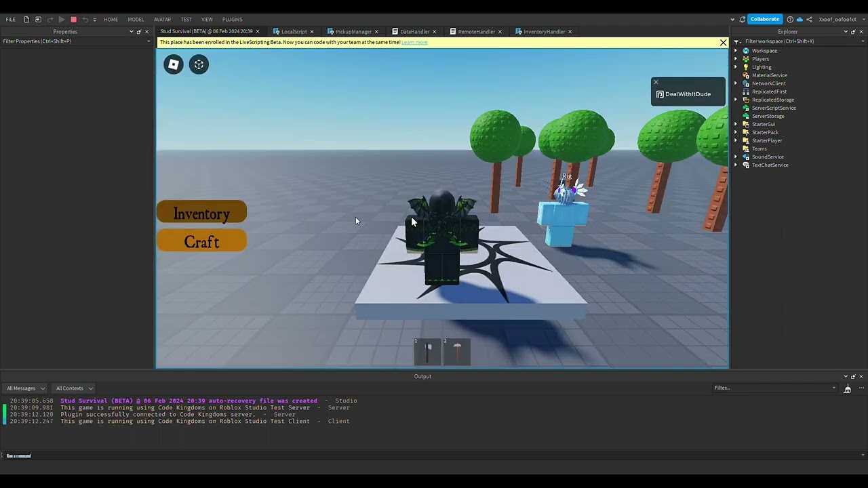The width and height of the screenshot is (868, 488).
Task: Close the DataHandler tab
Action: (435, 31)
